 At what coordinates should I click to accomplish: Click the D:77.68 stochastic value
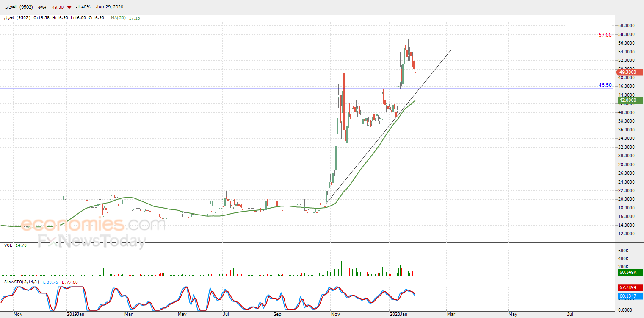coord(70,282)
